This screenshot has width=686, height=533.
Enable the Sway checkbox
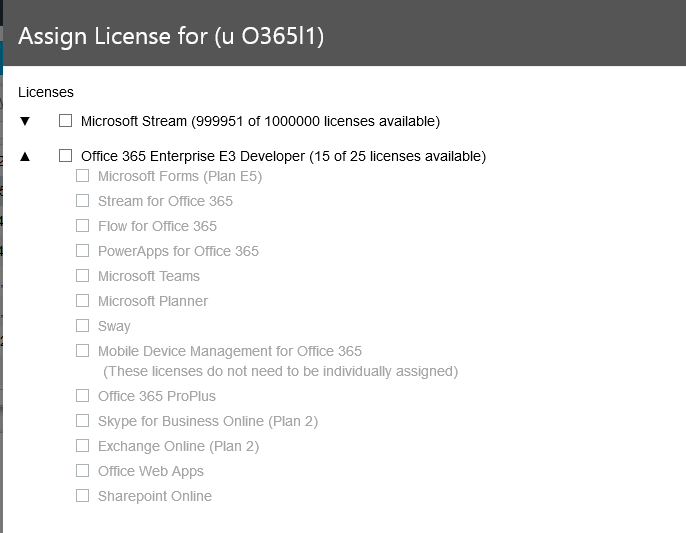click(x=82, y=325)
